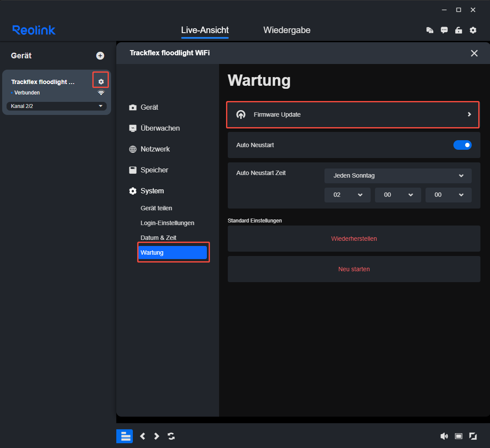Click the camera icon beside Gerät

[133, 108]
